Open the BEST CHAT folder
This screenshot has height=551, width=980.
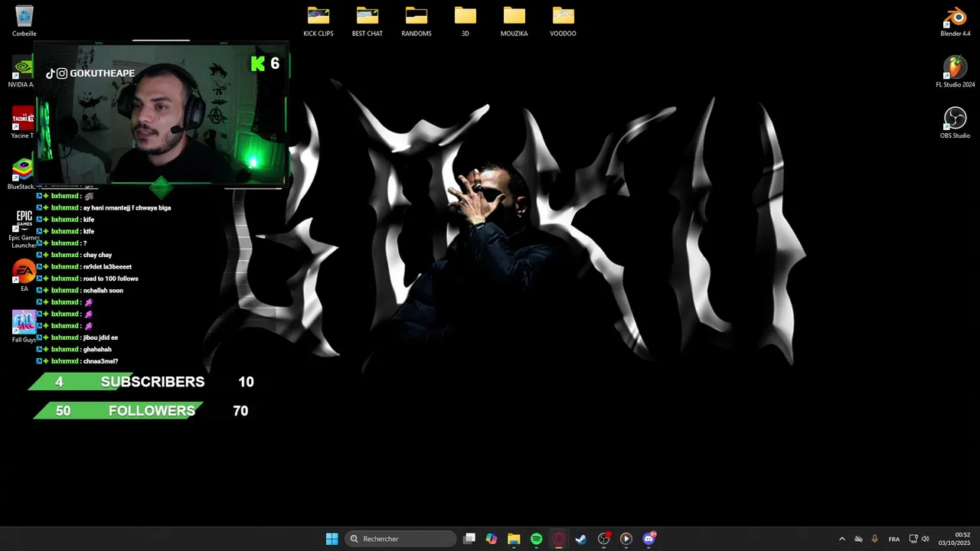367,21
